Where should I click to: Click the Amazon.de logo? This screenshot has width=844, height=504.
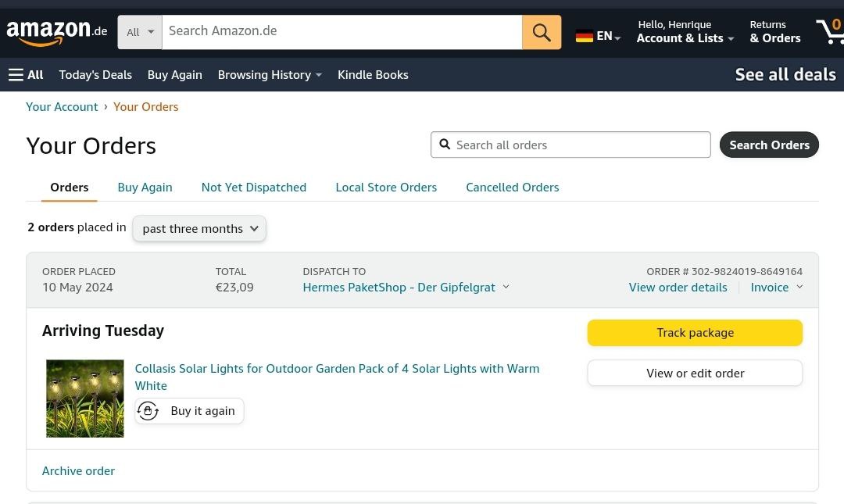click(x=56, y=32)
